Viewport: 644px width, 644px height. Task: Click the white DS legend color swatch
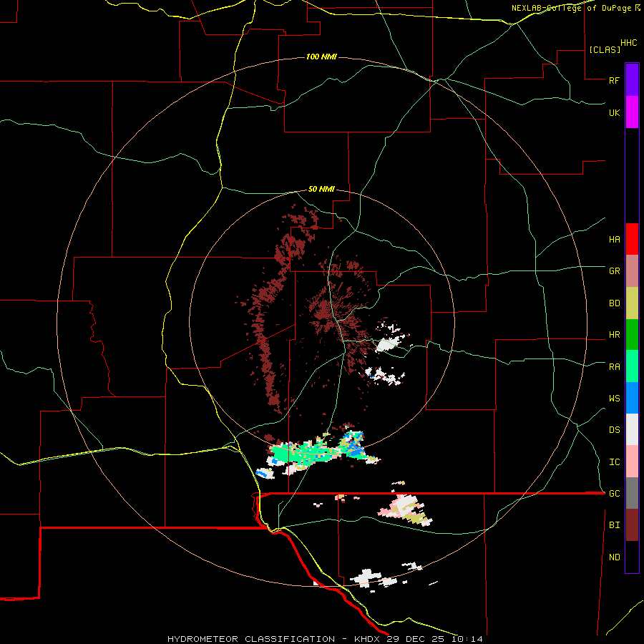[x=632, y=429]
